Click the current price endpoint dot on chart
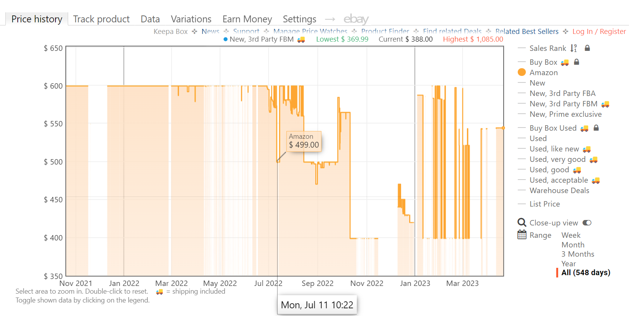The image size is (644, 316). click(503, 128)
